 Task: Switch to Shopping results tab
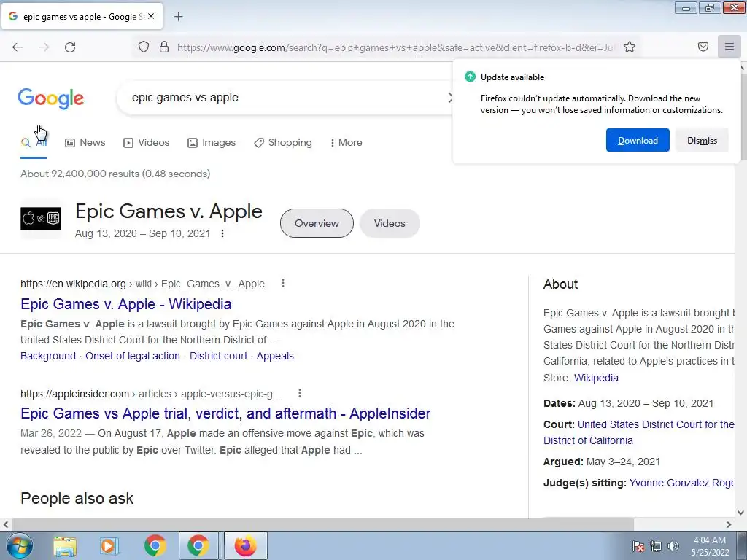click(283, 142)
